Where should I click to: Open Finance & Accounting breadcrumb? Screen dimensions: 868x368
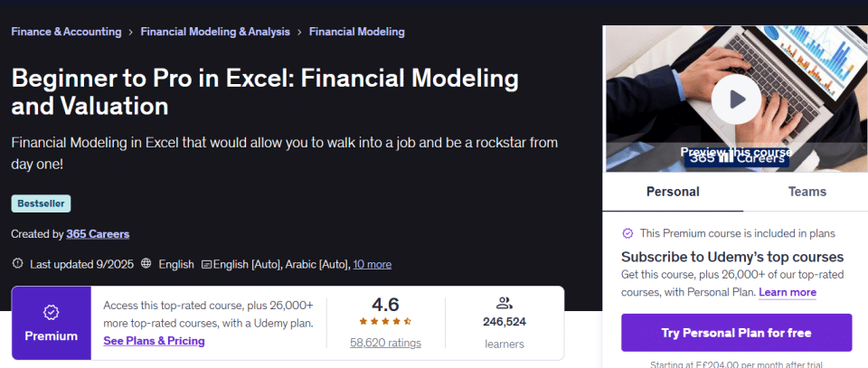[x=66, y=32]
